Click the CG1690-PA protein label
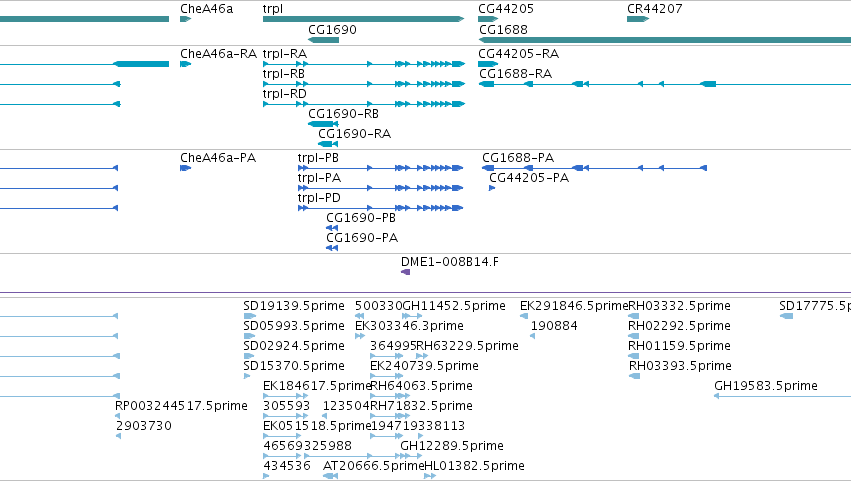The width and height of the screenshot is (851, 481). pos(361,238)
